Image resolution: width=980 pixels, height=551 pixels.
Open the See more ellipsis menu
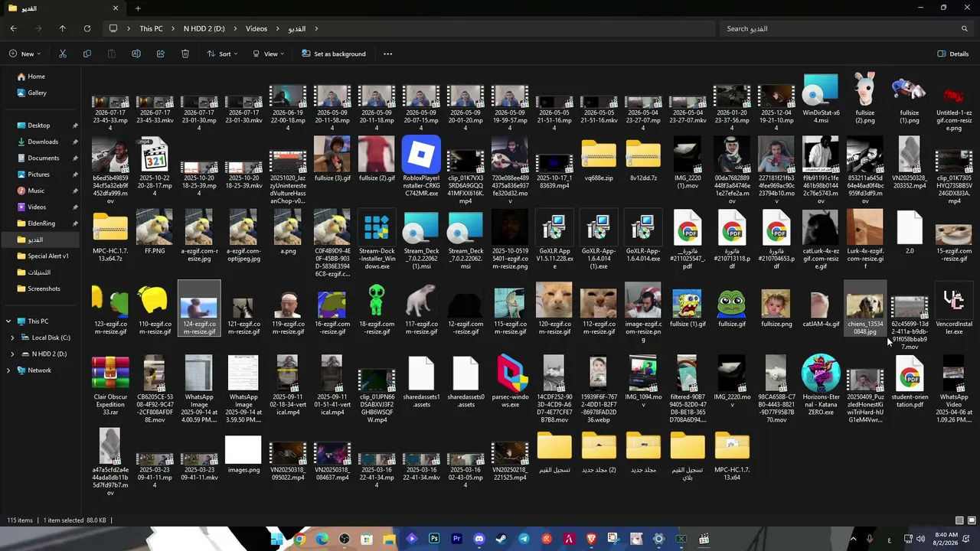coord(387,54)
